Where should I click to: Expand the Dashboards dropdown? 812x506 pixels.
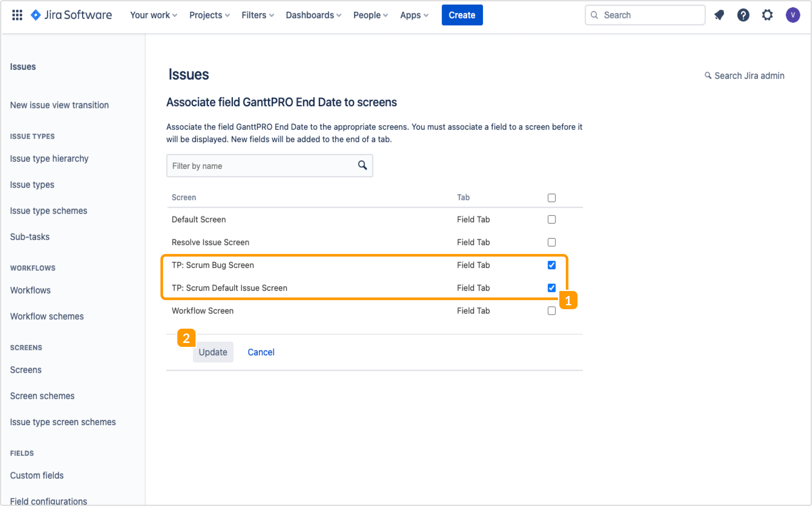313,15
